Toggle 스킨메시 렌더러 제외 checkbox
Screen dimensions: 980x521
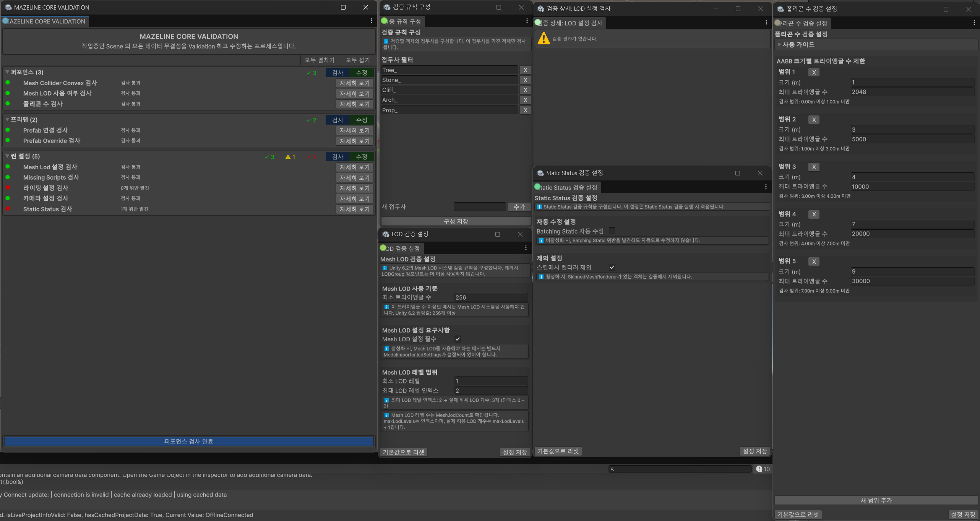(612, 267)
